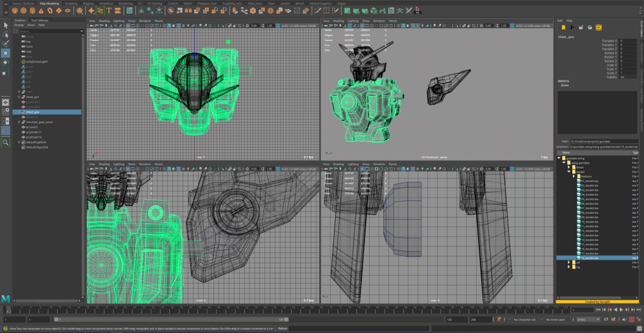
Task: Open the Edit menu in the right panel
Action: coord(560,21)
